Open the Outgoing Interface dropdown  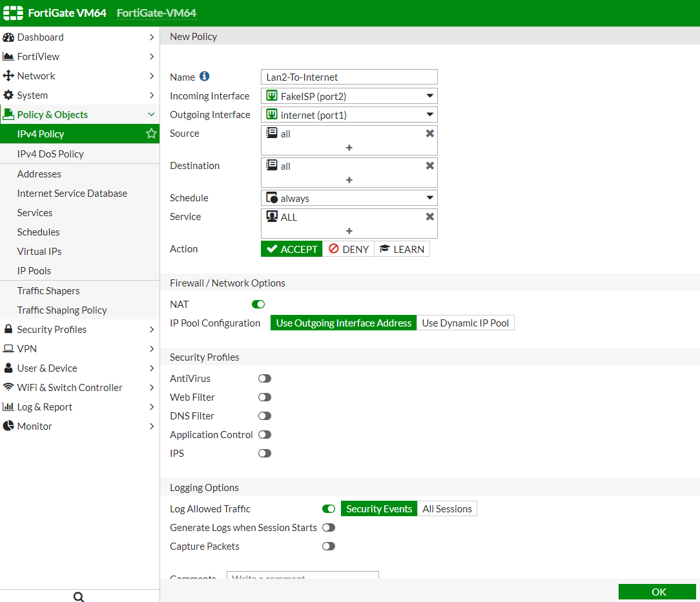[x=349, y=115]
